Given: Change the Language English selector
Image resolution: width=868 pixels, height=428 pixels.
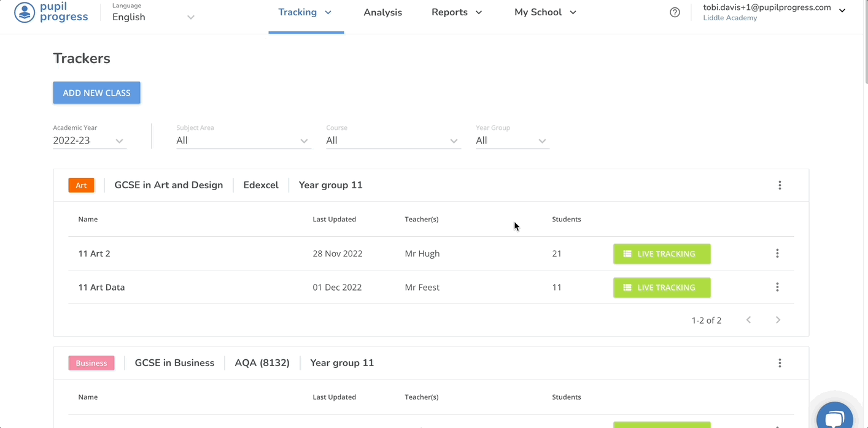Looking at the screenshot, I should pyautogui.click(x=153, y=17).
